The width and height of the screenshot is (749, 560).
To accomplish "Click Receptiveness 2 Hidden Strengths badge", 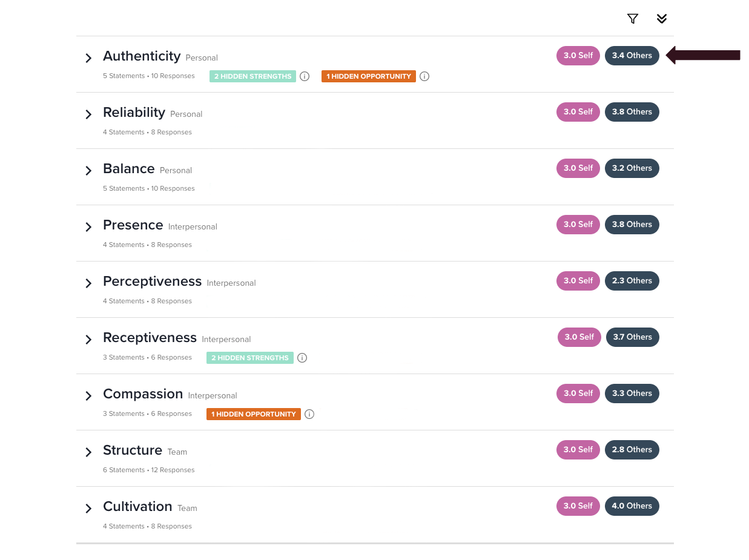I will point(250,358).
